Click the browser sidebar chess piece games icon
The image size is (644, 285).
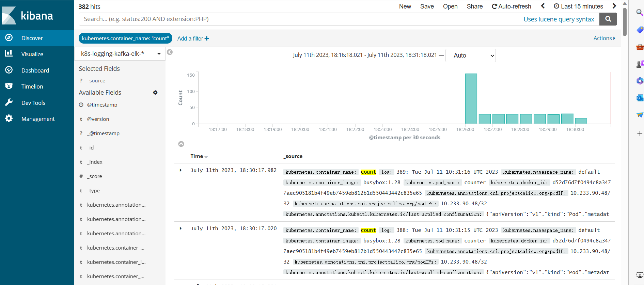coord(640,64)
